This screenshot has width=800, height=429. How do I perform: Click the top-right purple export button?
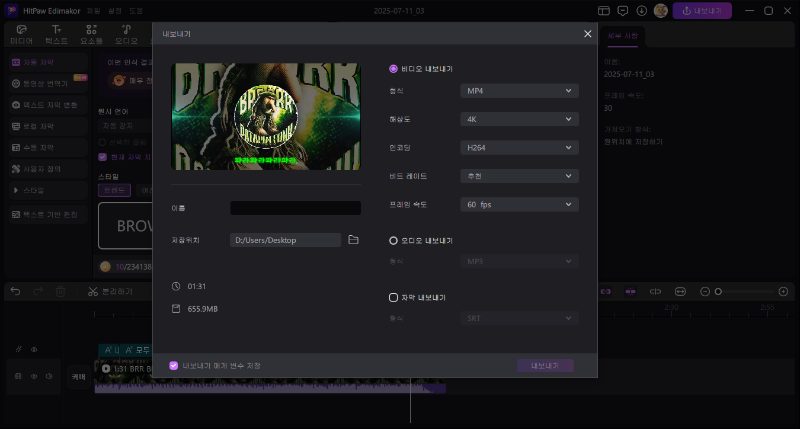(702, 11)
